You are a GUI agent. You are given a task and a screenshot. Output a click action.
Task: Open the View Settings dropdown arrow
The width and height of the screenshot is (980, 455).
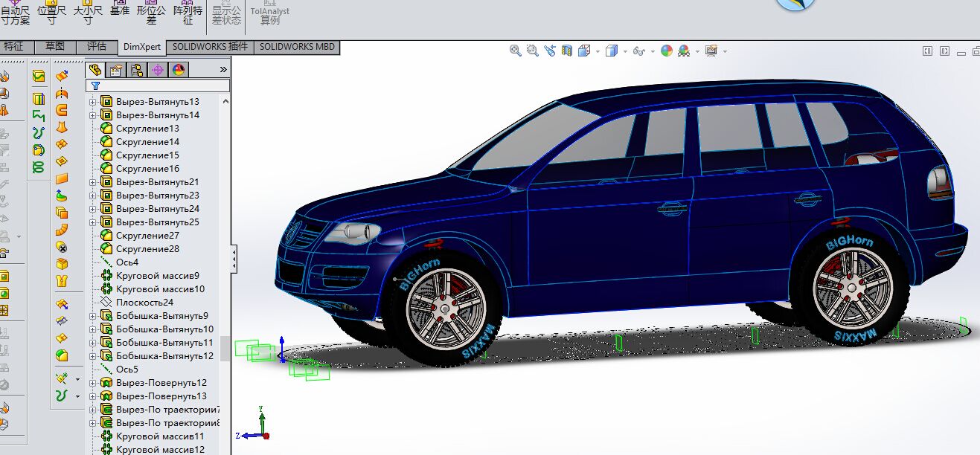point(725,51)
